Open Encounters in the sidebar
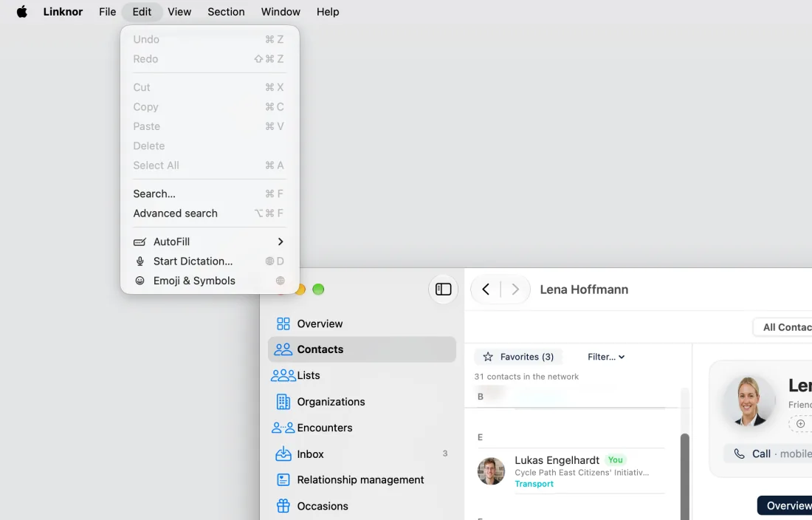Viewport: 812px width, 520px height. click(x=362, y=428)
